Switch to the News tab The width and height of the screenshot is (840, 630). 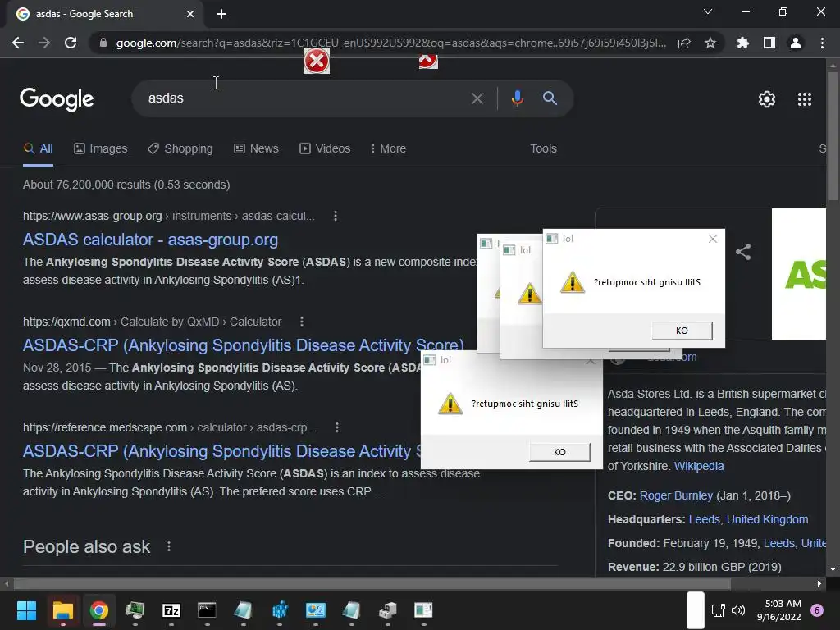[x=256, y=149]
